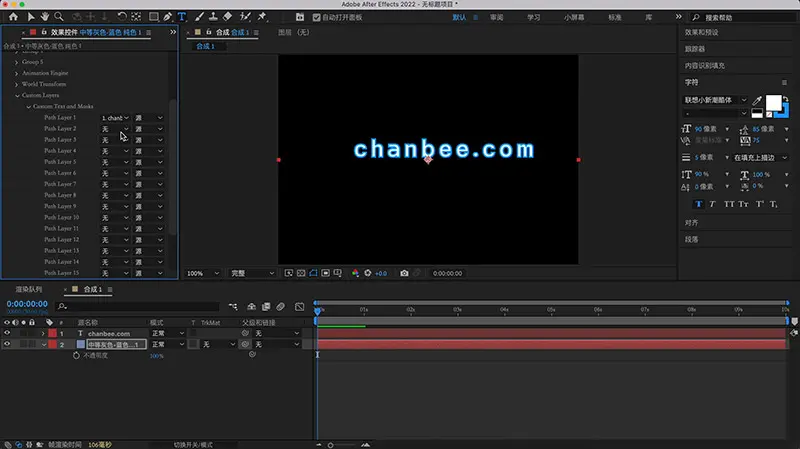Screen dimensions: 800x449
Task: Switch to the Default workspace
Action: point(459,17)
